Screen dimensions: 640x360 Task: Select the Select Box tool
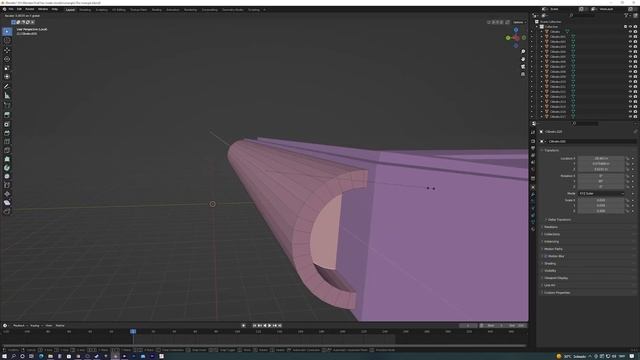coord(7,31)
